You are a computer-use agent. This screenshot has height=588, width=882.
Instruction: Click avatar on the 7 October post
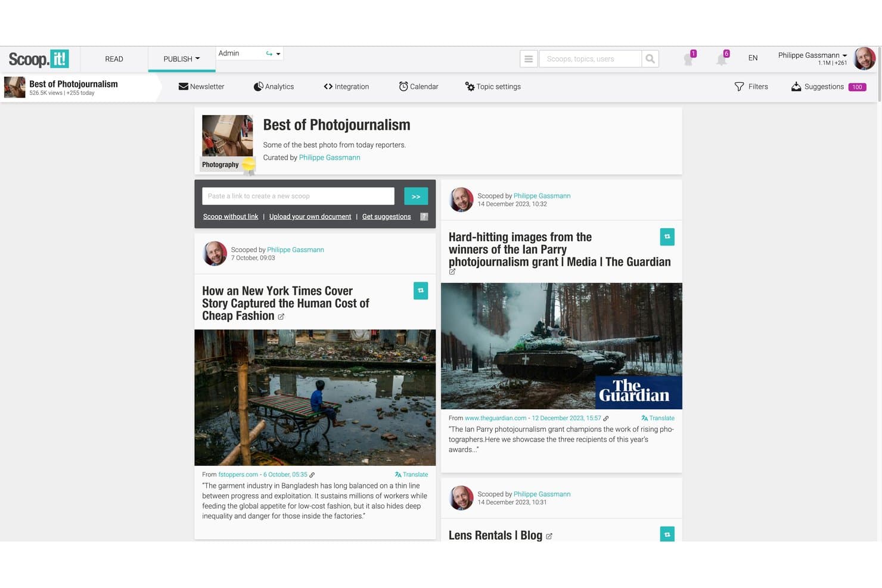click(x=215, y=253)
